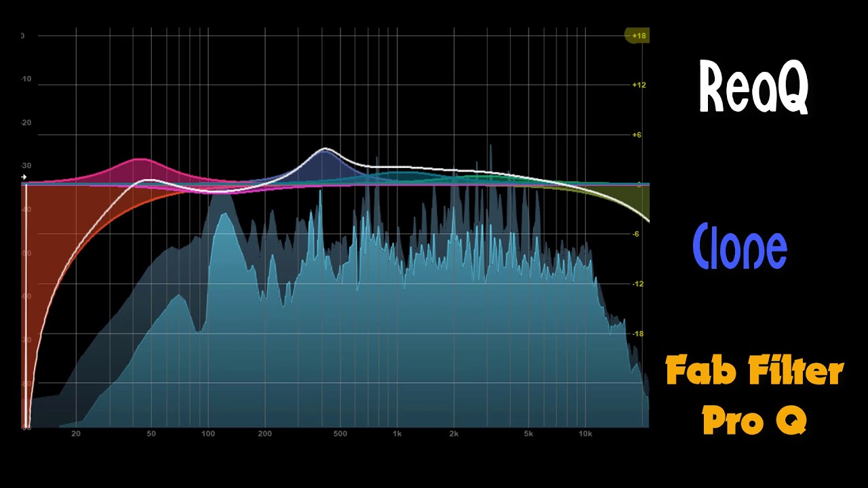Click the yellow -6 dB scale label
Viewport: 868px width, 488px height.
pyautogui.click(x=636, y=234)
